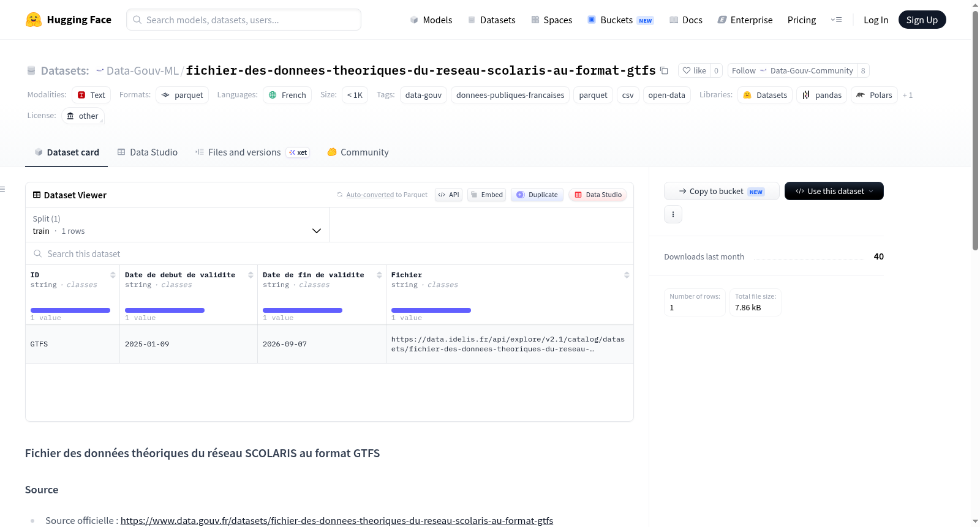Click the Sign Up button
This screenshot has width=980, height=527.
coord(922,20)
